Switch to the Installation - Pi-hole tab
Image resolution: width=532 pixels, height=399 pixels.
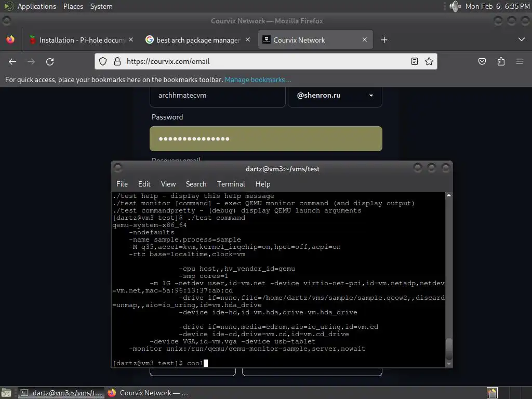(x=82, y=39)
